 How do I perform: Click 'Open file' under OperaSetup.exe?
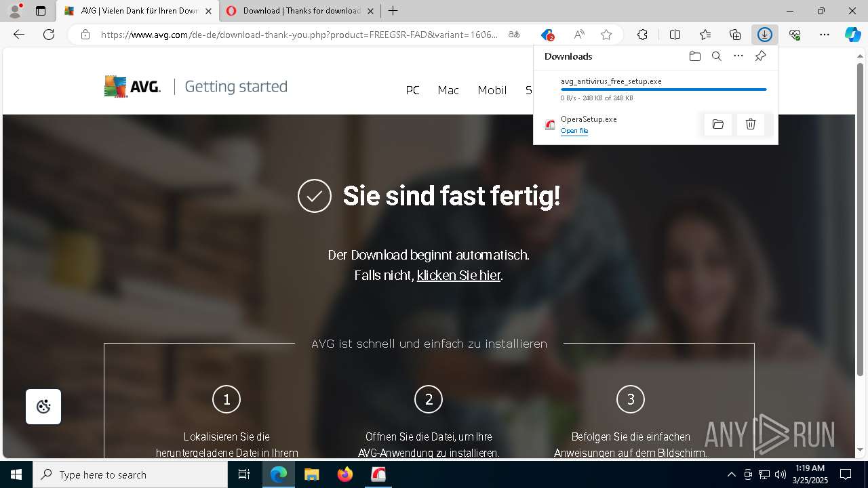[574, 131]
